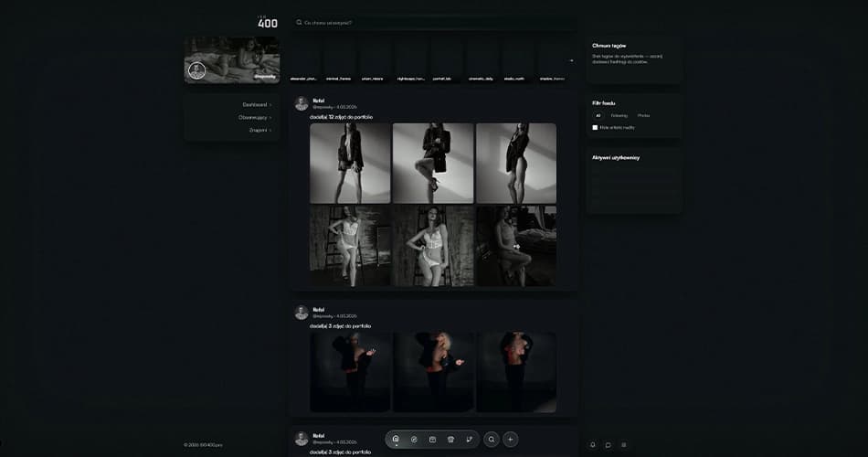
Task: Open the compass explore icon in dock
Action: (414, 440)
